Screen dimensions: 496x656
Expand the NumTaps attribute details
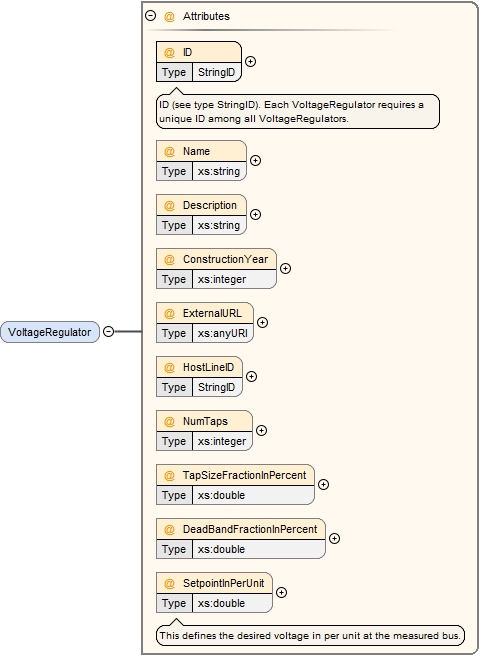pos(261,430)
